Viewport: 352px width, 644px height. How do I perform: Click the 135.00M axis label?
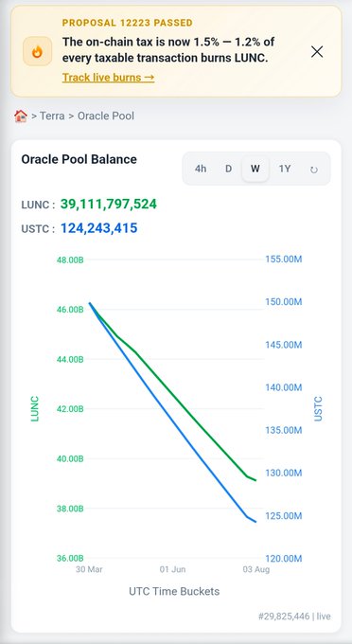click(284, 430)
